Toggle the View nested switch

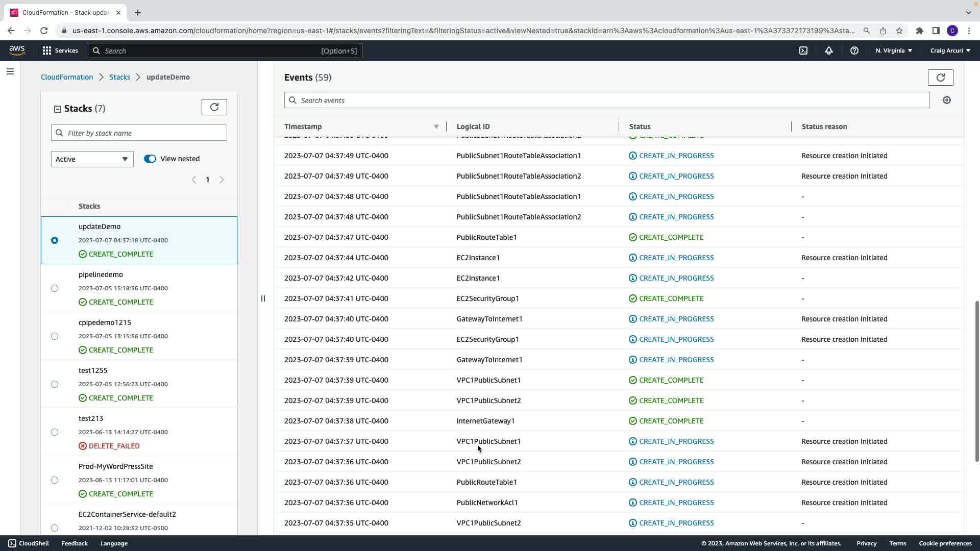pos(150,159)
